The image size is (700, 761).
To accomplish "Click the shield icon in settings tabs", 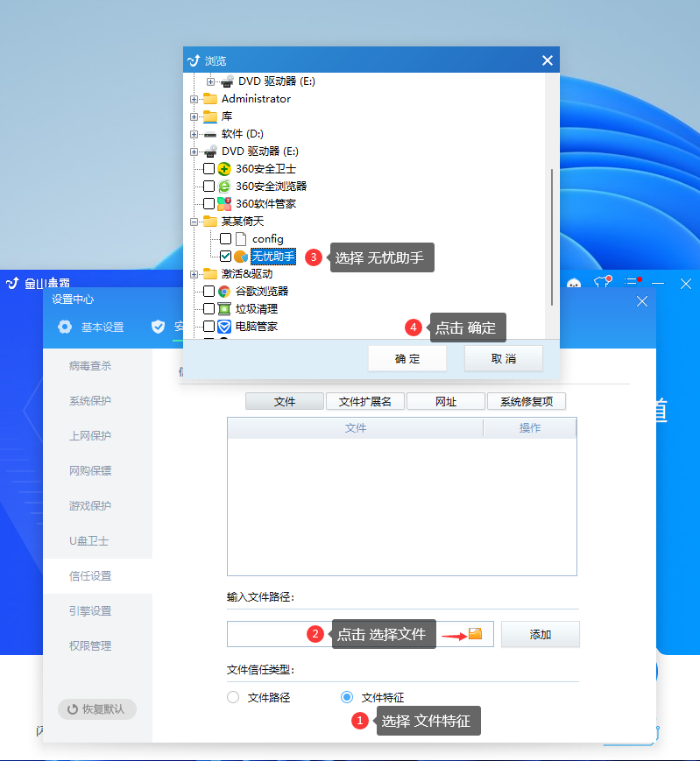I will click(x=159, y=328).
